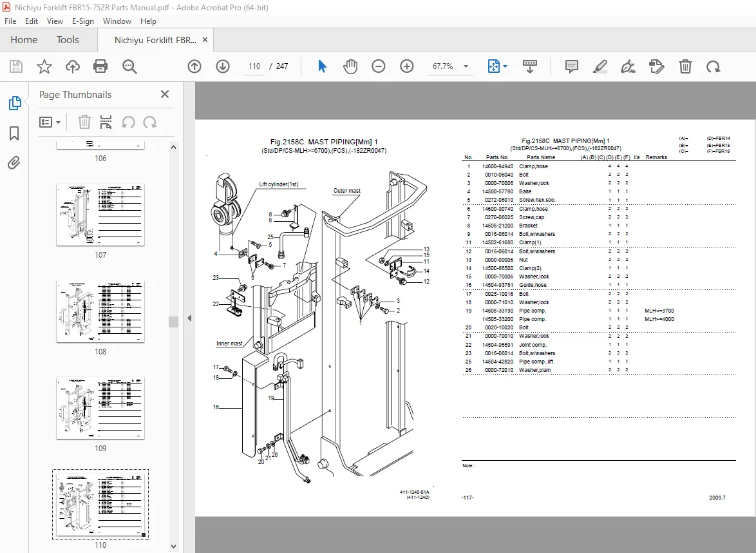Rotate the page clockwise in toolbar
Viewport: 756px width, 553px height.
pyautogui.click(x=713, y=66)
